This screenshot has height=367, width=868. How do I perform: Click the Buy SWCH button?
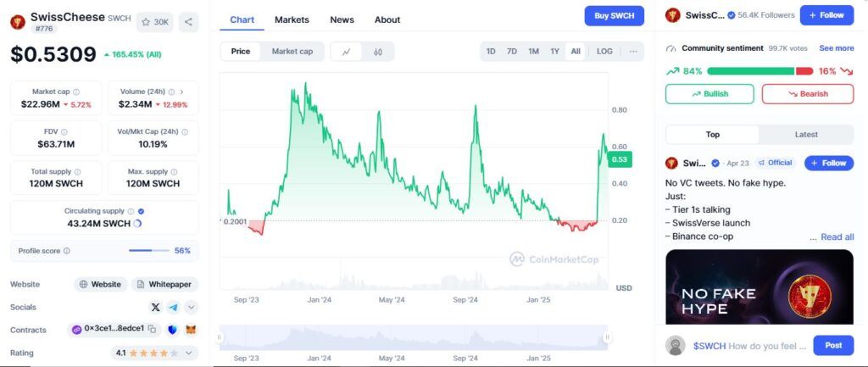click(614, 15)
